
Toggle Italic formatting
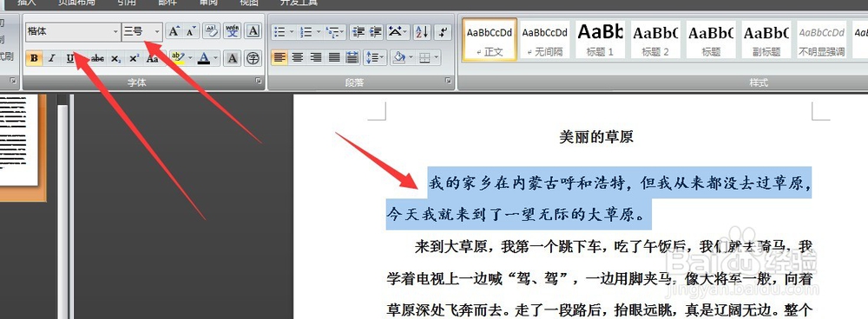[x=51, y=58]
